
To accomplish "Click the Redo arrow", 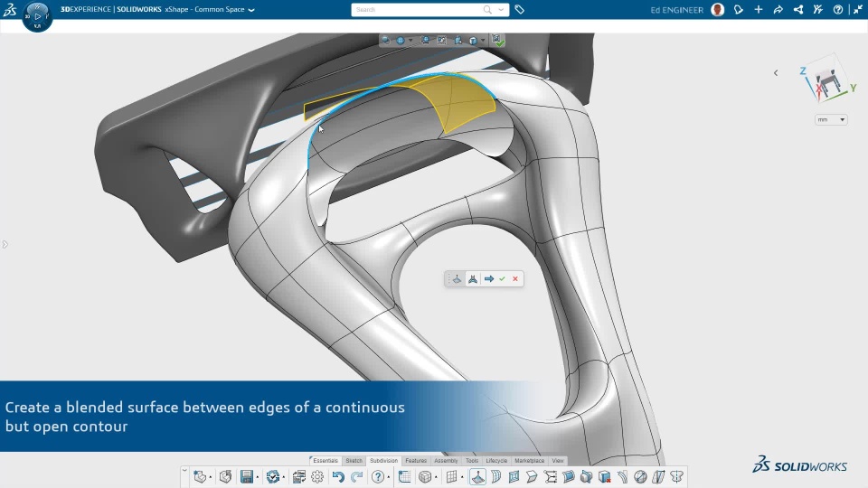I will tap(357, 476).
